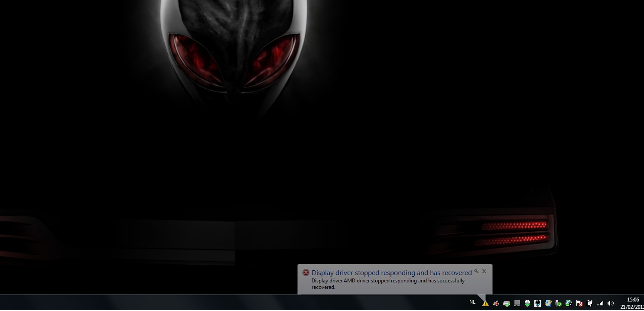Click the red error icon in balloon
The width and height of the screenshot is (644, 311).
coord(306,272)
